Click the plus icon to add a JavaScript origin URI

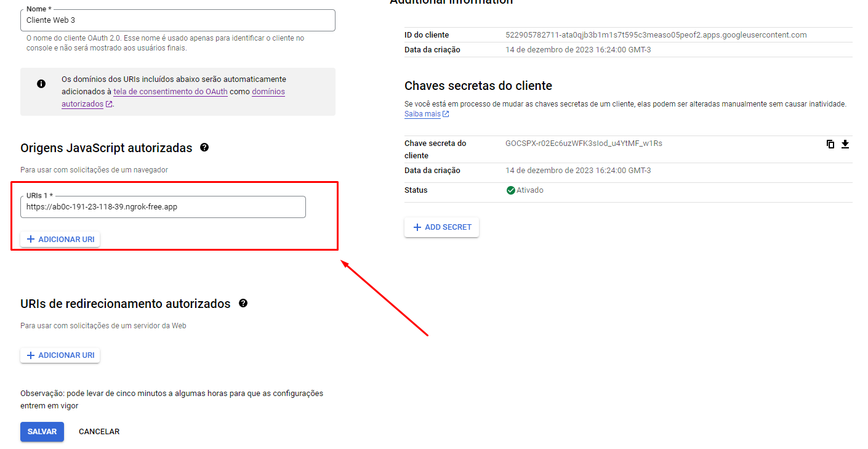point(31,239)
